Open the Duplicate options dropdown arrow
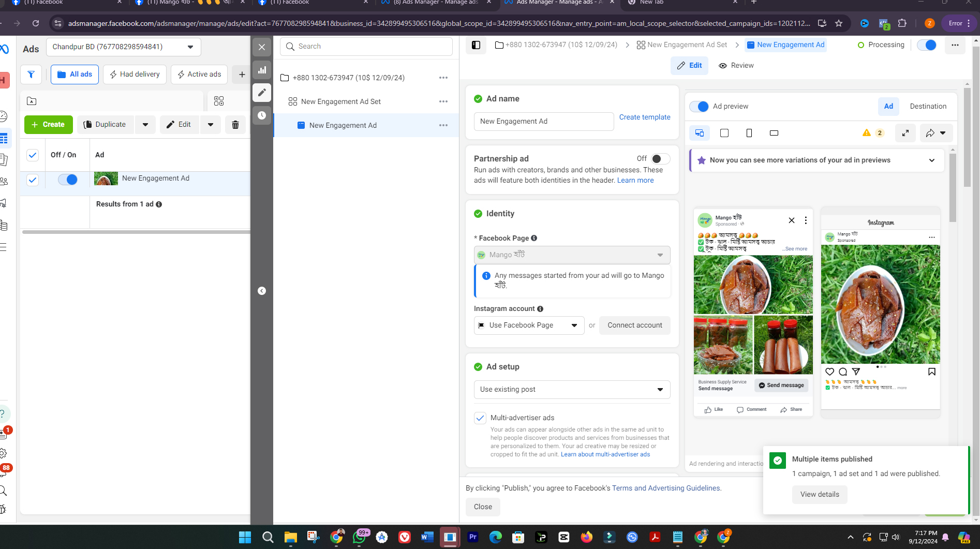This screenshot has width=980, height=549. [x=145, y=125]
